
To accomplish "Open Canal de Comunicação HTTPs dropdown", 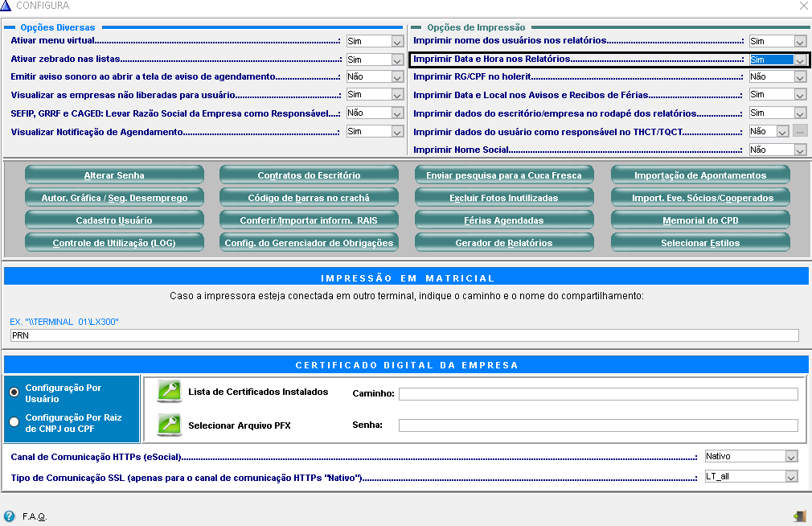I will click(x=791, y=457).
